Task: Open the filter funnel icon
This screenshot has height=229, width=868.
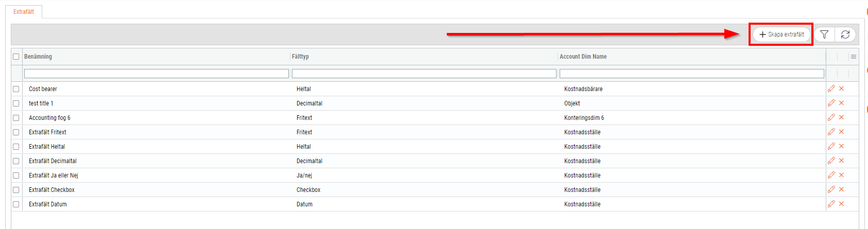Action: pyautogui.click(x=824, y=34)
